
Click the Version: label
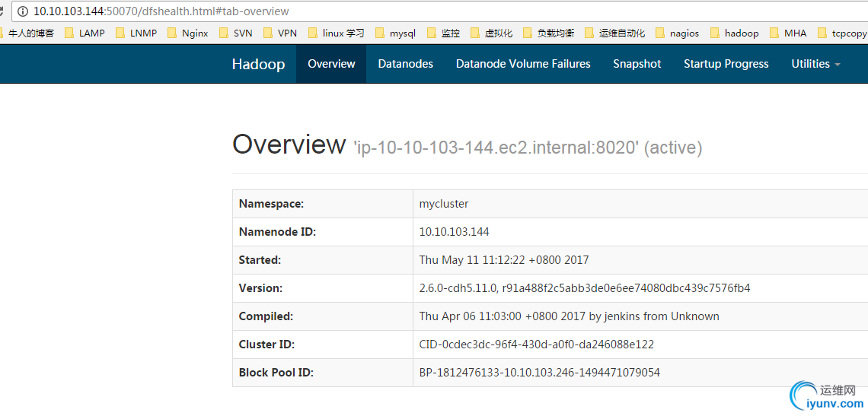click(260, 288)
